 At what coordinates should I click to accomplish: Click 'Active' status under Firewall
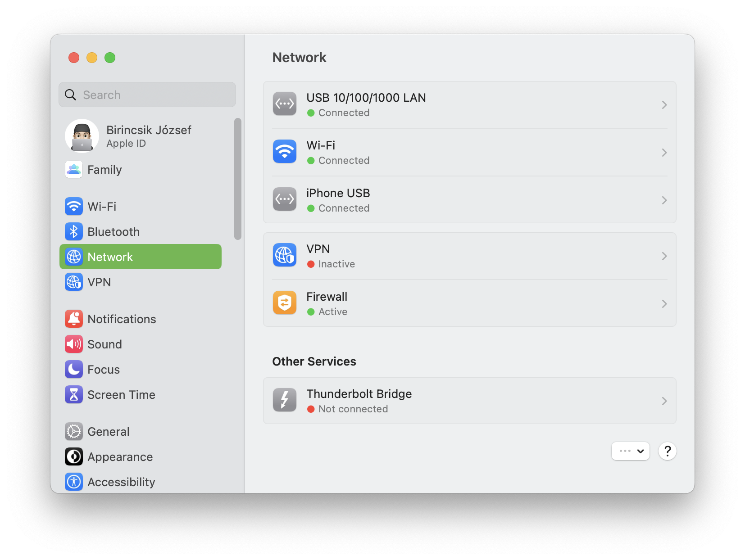(333, 312)
